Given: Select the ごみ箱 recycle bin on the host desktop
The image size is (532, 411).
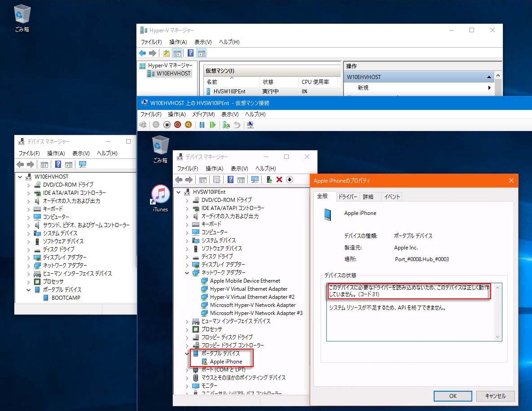Looking at the screenshot, I should click(x=22, y=19).
